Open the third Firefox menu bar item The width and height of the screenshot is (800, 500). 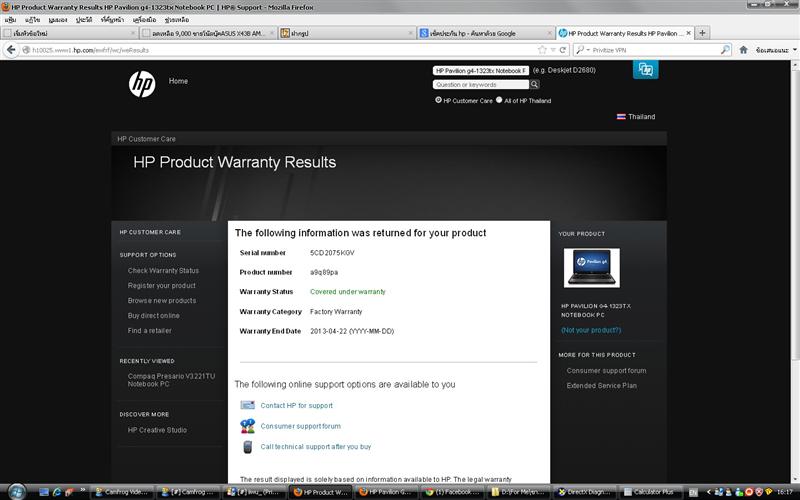click(58, 20)
